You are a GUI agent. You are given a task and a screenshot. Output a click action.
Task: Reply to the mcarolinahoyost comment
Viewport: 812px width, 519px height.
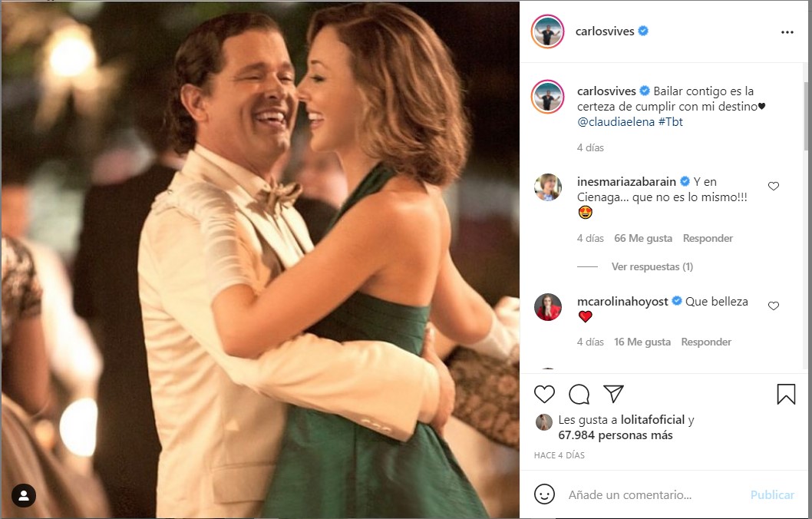(706, 342)
